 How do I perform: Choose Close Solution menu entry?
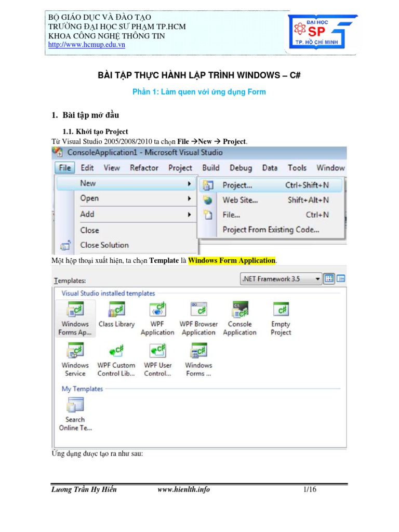click(126, 245)
